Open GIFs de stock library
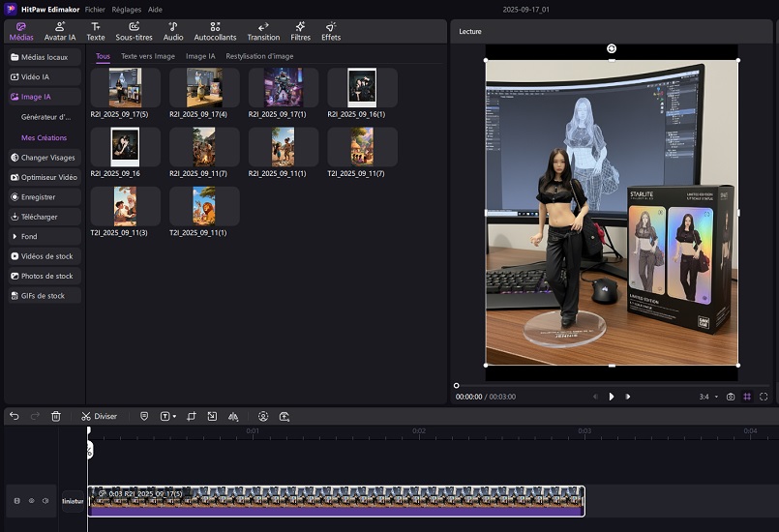 45,296
